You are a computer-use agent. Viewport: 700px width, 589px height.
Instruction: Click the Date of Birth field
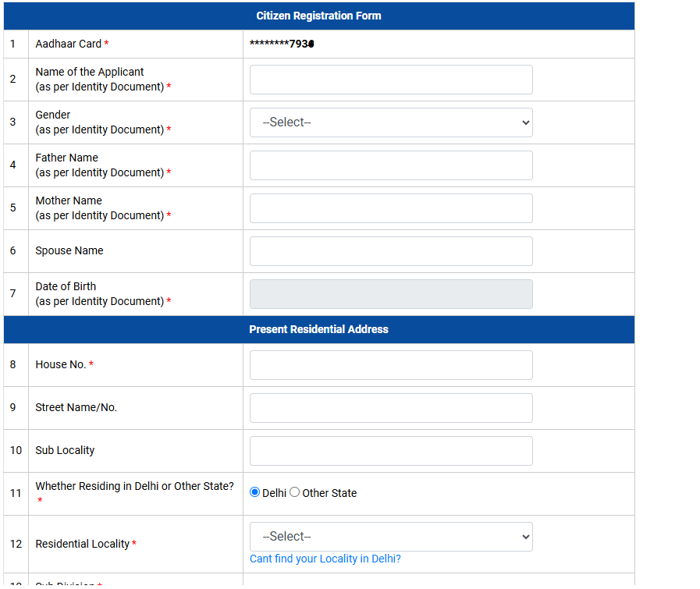(x=390, y=294)
